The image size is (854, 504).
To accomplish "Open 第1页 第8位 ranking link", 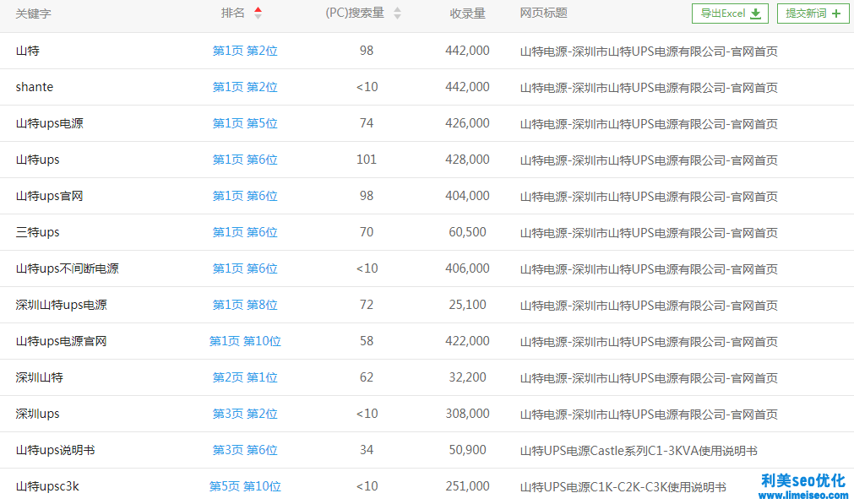I will pos(245,305).
